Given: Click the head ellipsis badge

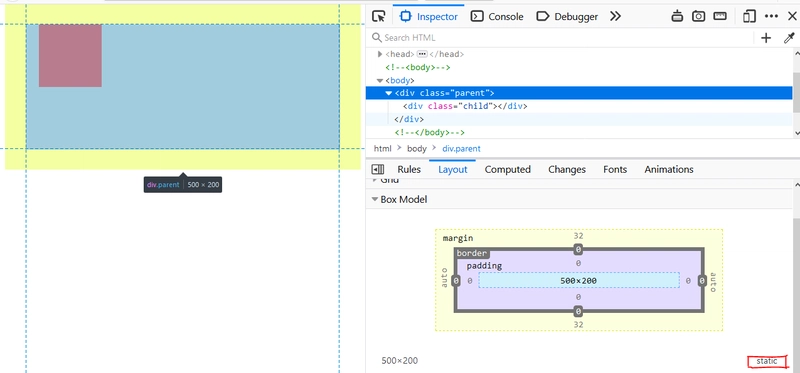Looking at the screenshot, I should (422, 54).
